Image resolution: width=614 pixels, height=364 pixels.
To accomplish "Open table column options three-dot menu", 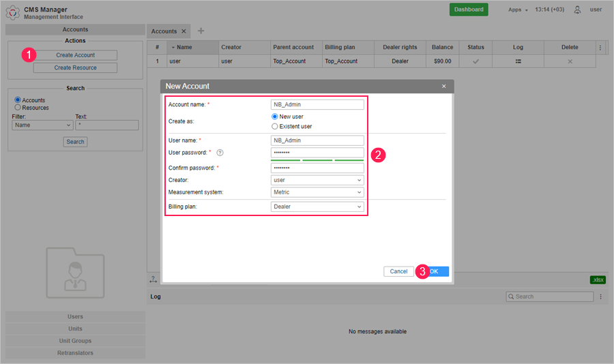I will click(600, 48).
